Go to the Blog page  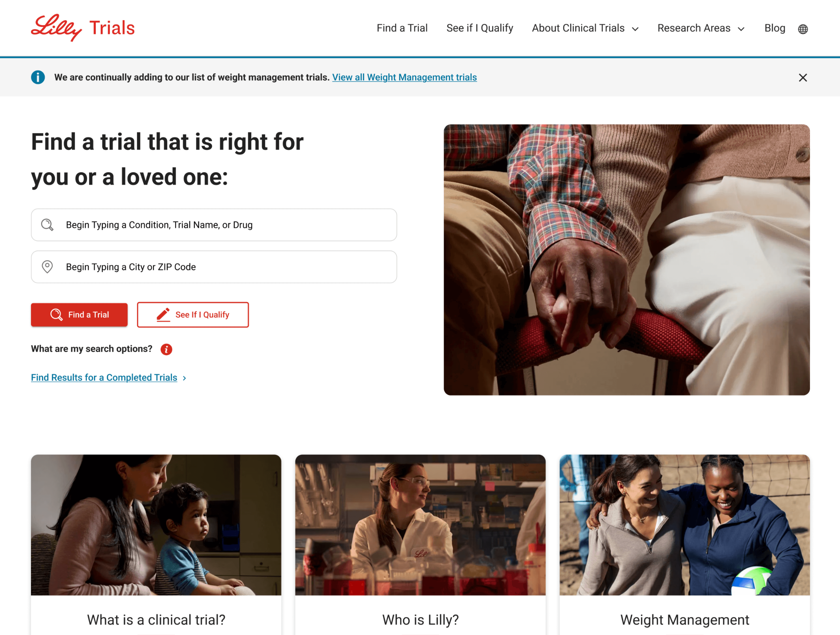pos(775,28)
